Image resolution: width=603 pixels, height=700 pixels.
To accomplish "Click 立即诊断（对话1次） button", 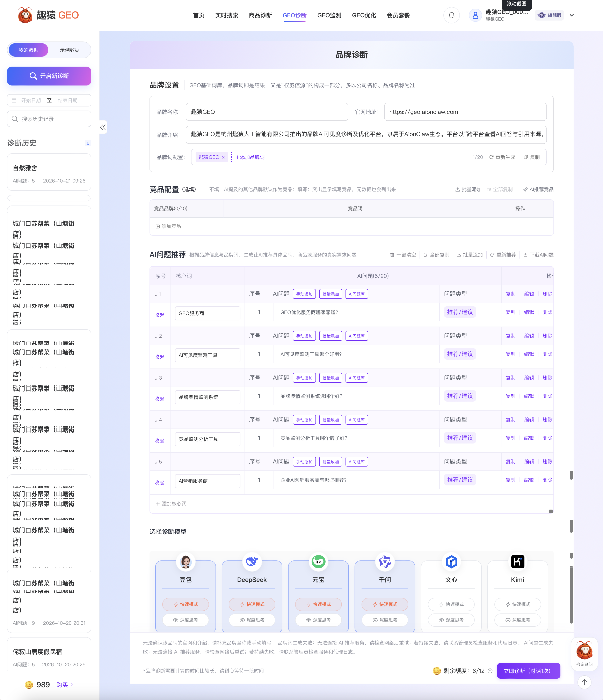I will (x=528, y=671).
